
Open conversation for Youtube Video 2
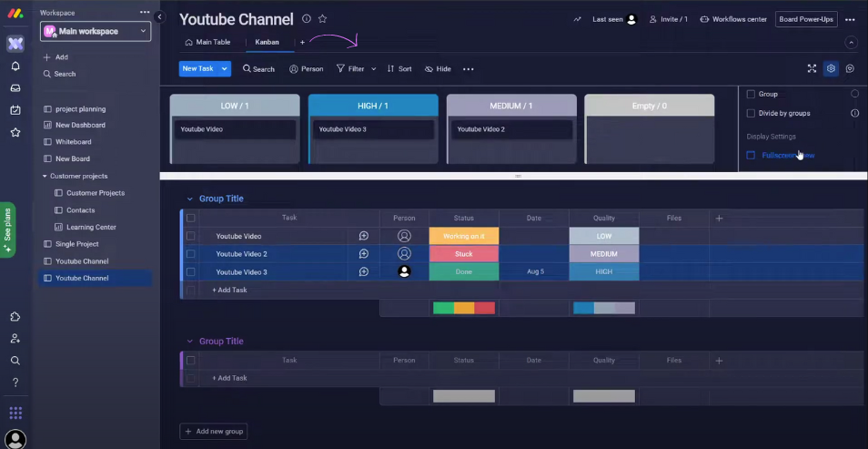point(364,254)
